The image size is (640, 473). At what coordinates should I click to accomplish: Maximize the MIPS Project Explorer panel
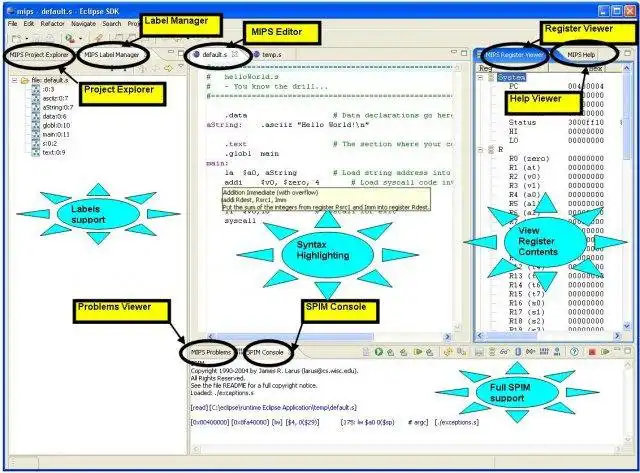point(180,53)
